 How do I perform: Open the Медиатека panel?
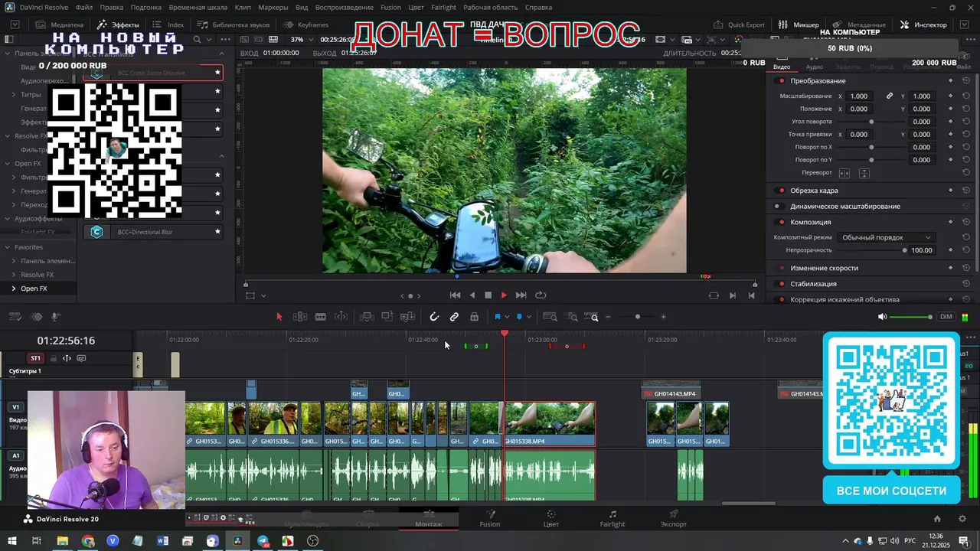(x=60, y=24)
